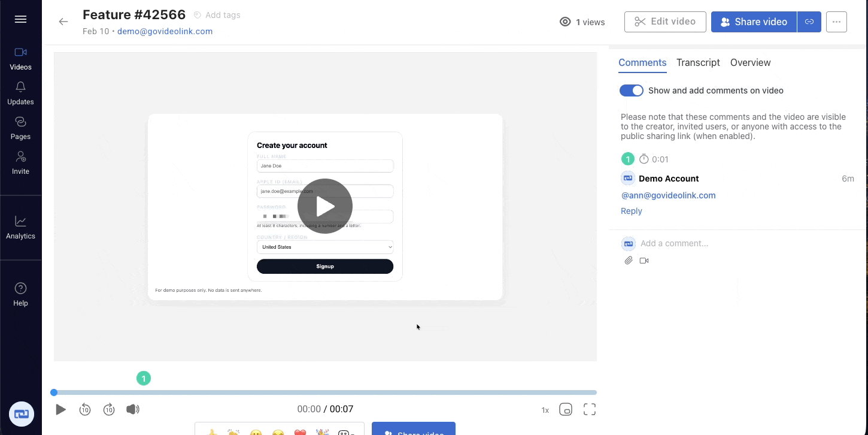The image size is (868, 435).
Task: Open the Updates section in the sidebar
Action: pos(20,93)
